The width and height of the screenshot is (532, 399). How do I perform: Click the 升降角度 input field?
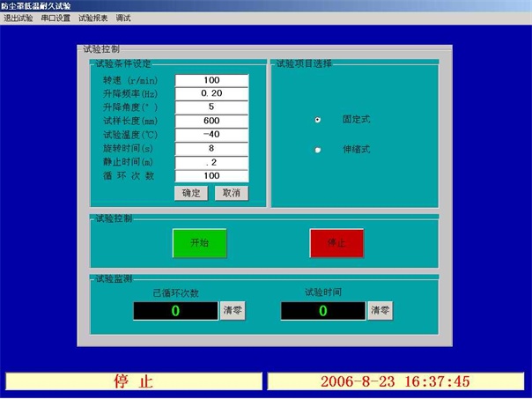coord(211,107)
